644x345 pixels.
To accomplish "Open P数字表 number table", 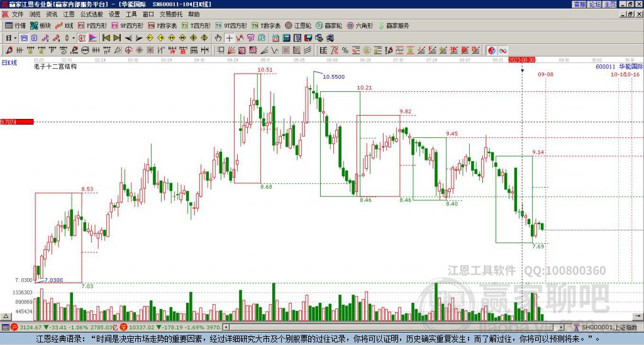I will [162, 25].
